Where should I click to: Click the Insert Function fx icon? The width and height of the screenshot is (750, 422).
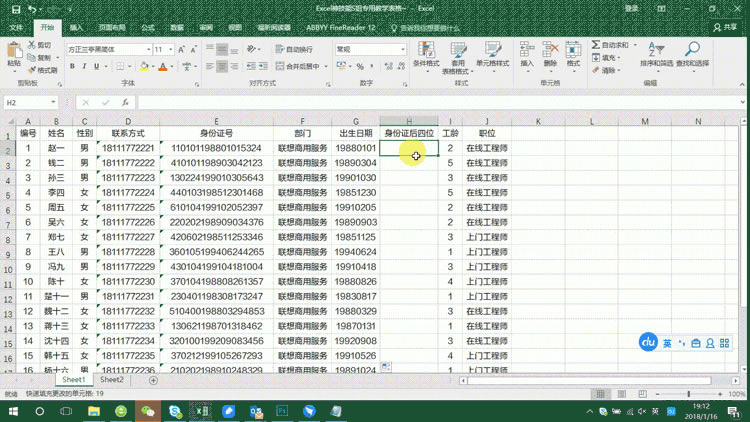click(x=125, y=102)
